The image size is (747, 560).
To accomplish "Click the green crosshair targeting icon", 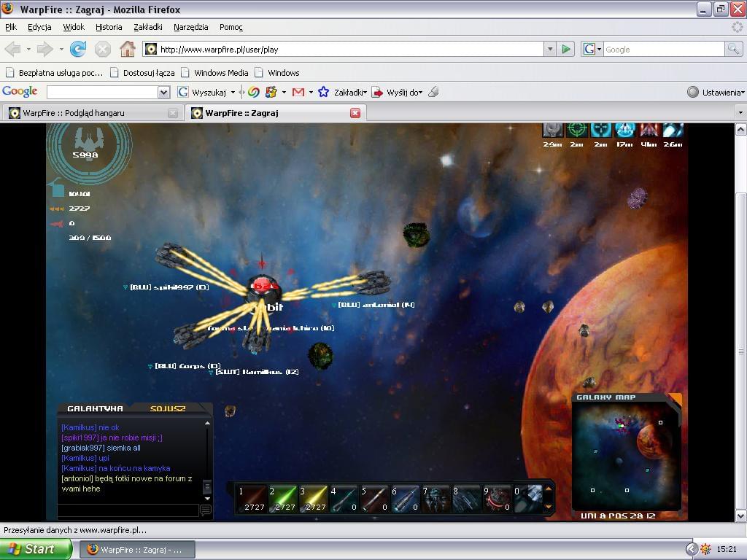I will [576, 130].
